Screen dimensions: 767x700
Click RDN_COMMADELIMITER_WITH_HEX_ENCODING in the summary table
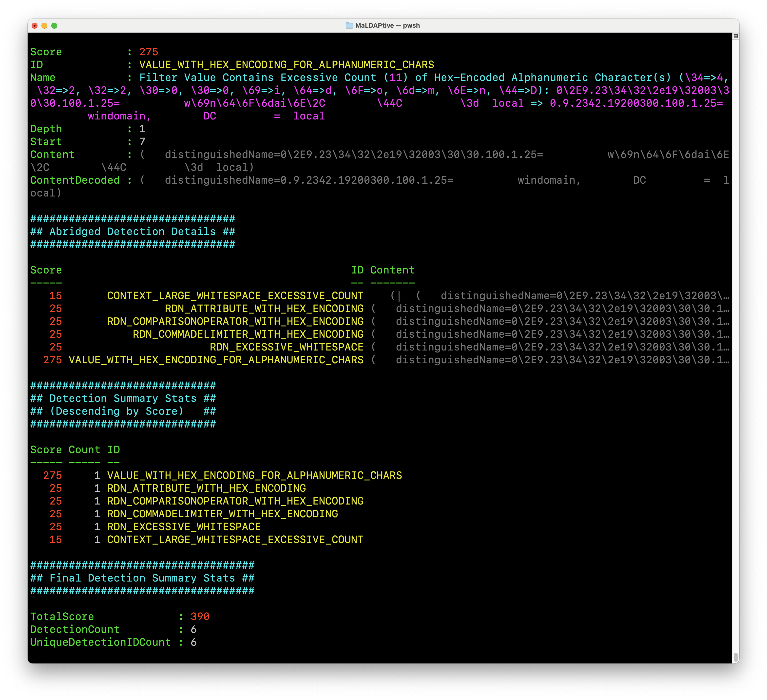pyautogui.click(x=223, y=514)
